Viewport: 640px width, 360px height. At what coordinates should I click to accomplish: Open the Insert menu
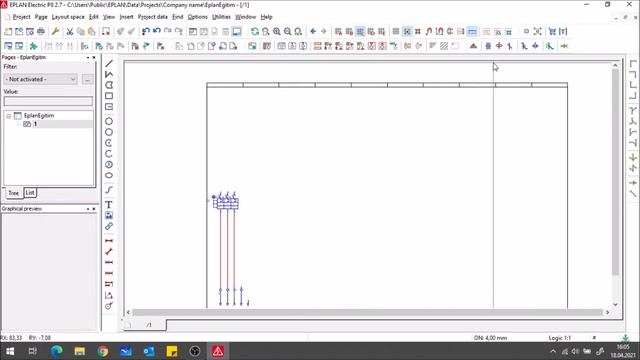point(126,17)
